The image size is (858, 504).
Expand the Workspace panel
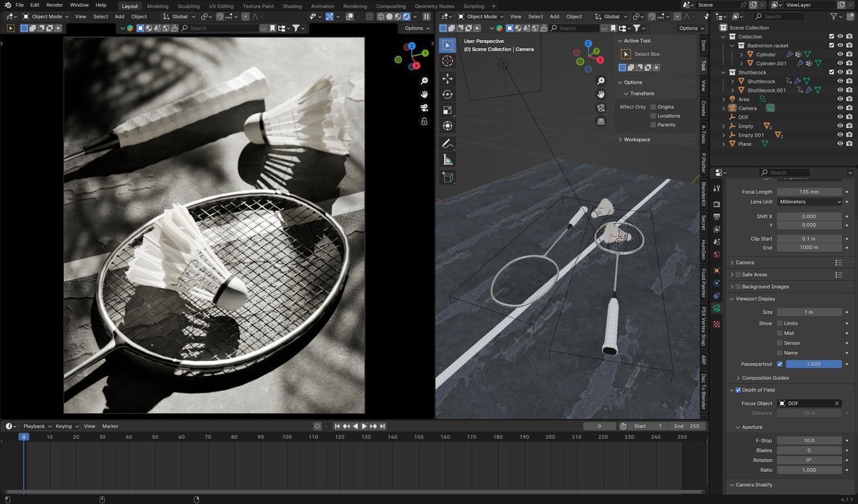pos(636,139)
